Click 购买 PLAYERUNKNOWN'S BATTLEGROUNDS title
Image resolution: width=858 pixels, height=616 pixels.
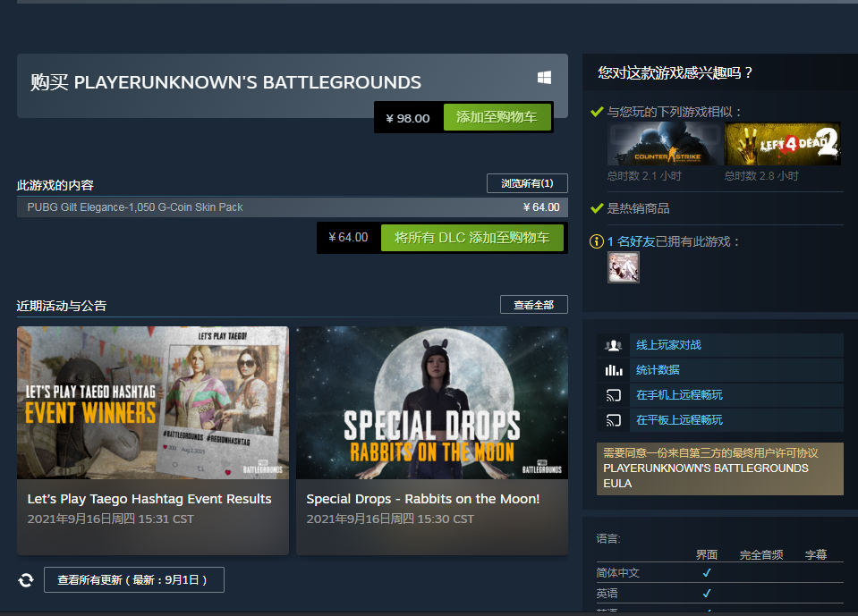pos(225,82)
